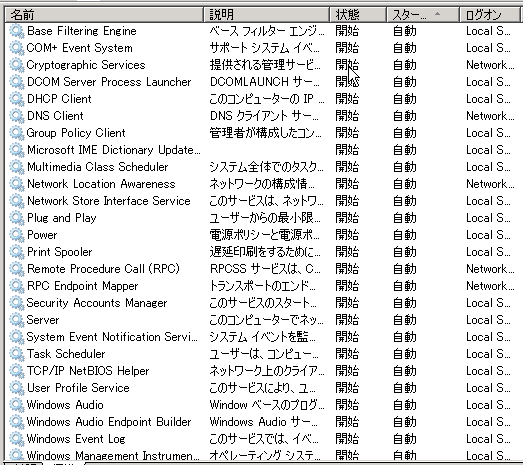
Task: Click the gear icon for Base Filtering Engine
Action: click(16, 31)
